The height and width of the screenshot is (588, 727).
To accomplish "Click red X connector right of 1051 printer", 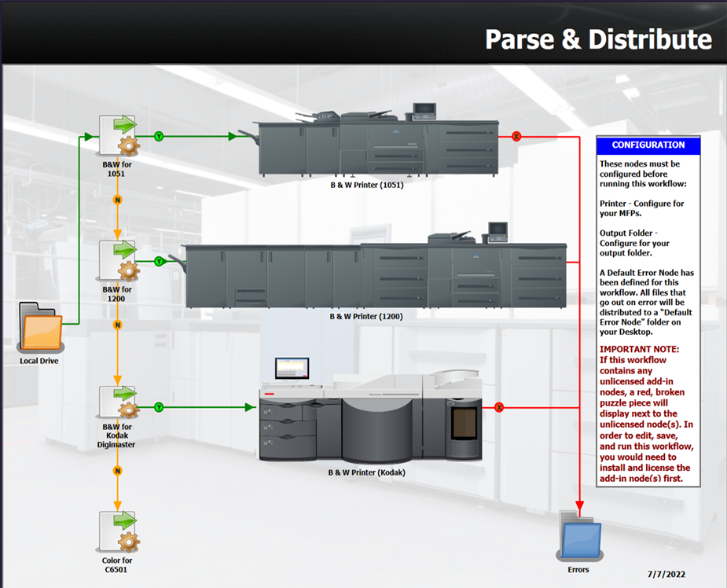I will coord(516,137).
